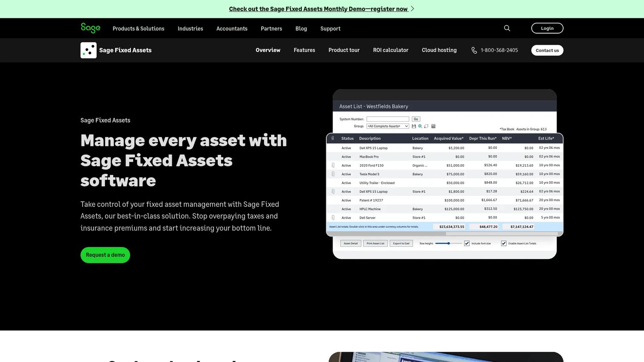Open the Products & Solutions menu
644x362 pixels.
point(138,29)
